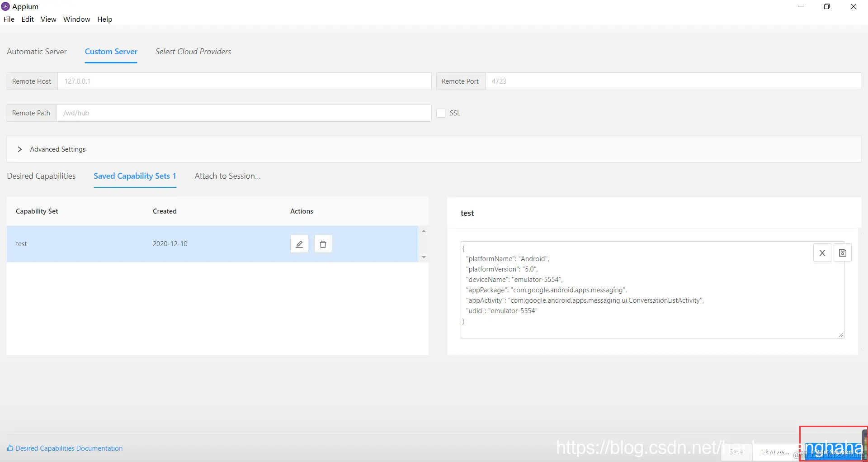Click the Appium logo in title bar
The width and height of the screenshot is (868, 462).
(5, 6)
